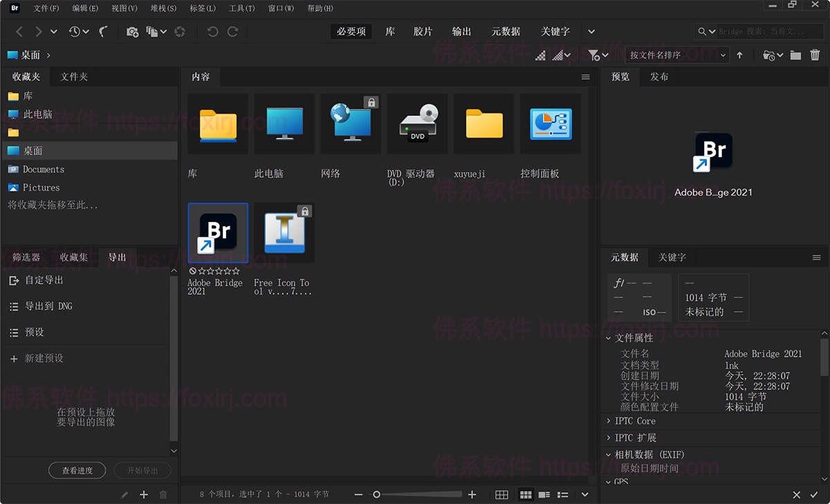Select the Free Icon Tool thumbnail
Viewport: 830px width, 504px height.
284,232
